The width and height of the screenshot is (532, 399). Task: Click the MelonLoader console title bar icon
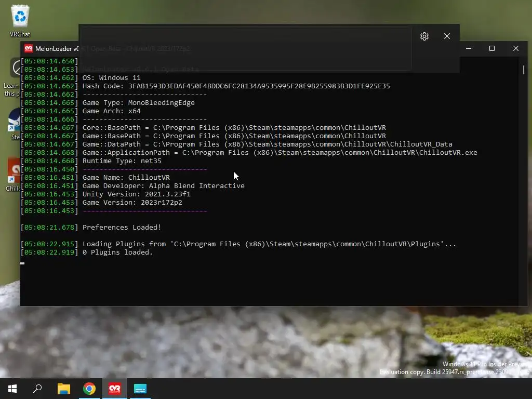(29, 48)
